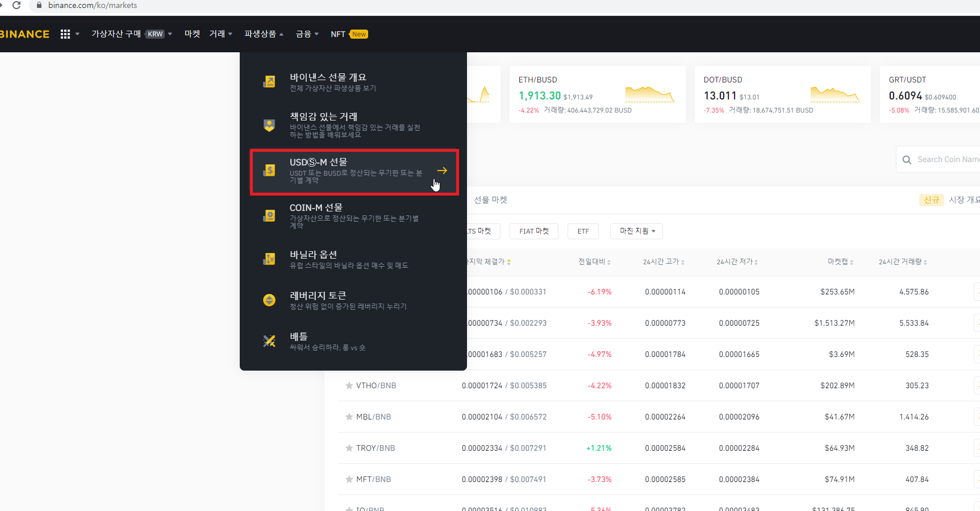This screenshot has height=511, width=980.
Task: Expand the dropdown arrow beside apps grid
Action: [77, 34]
